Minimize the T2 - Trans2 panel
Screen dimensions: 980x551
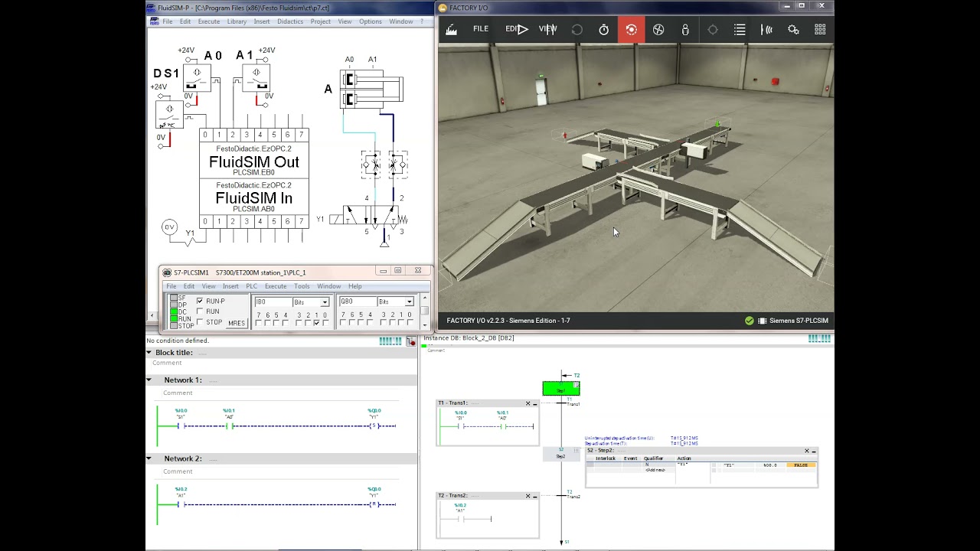535,496
